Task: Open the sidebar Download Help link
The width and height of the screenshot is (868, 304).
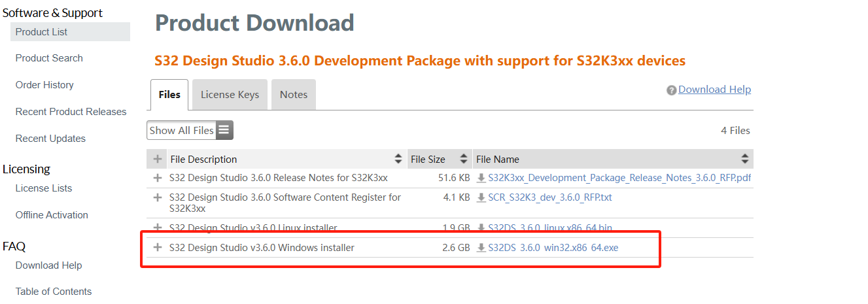Action: [x=48, y=265]
